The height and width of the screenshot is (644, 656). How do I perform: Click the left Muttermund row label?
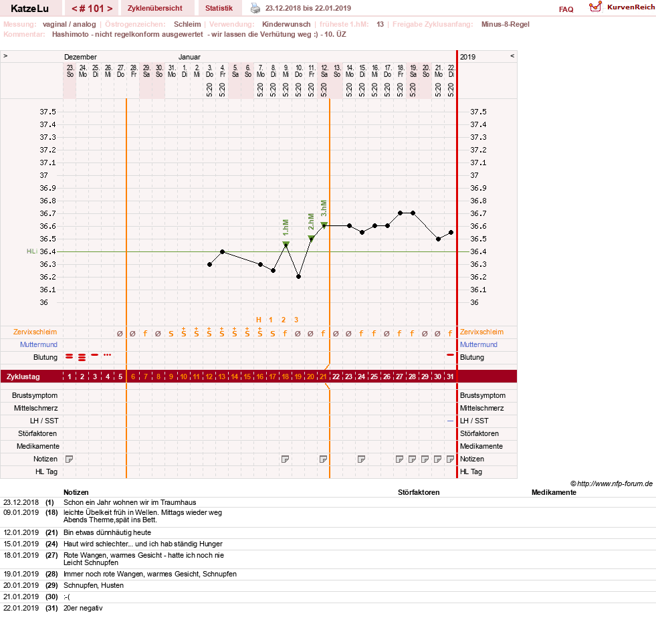pos(39,344)
